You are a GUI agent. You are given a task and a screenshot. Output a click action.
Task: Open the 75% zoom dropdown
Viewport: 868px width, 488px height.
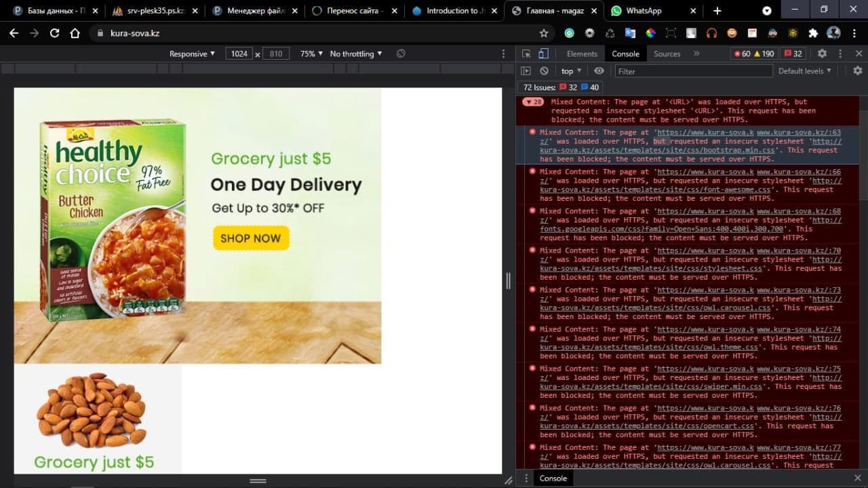coord(311,54)
